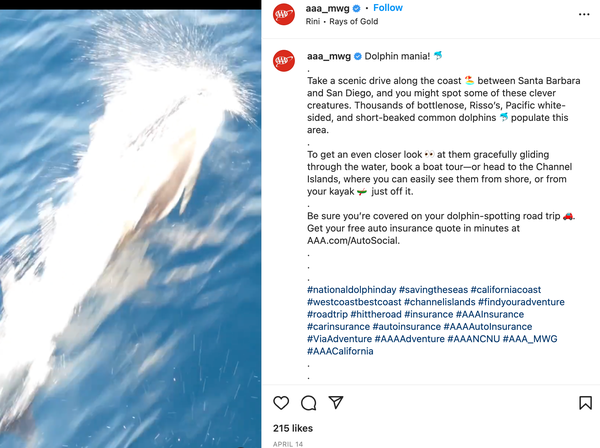The height and width of the screenshot is (448, 600).
Task: Click the aaa_mwg username in the caption
Action: point(329,56)
